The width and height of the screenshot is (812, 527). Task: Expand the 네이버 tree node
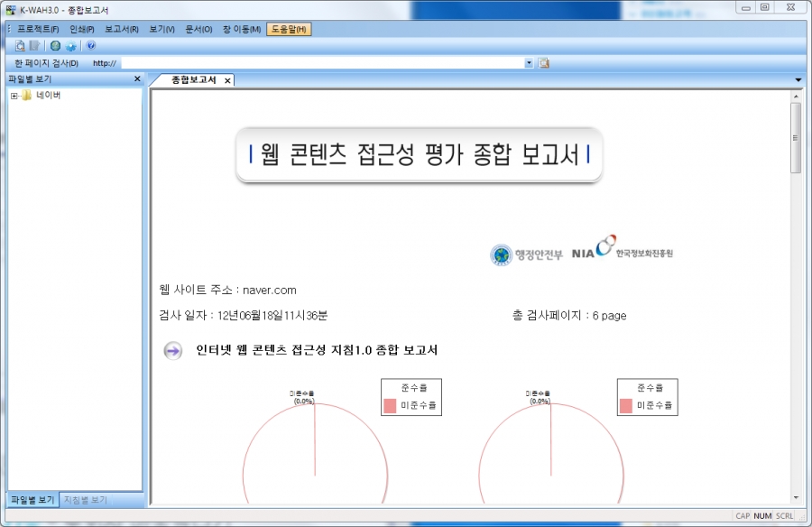point(14,96)
